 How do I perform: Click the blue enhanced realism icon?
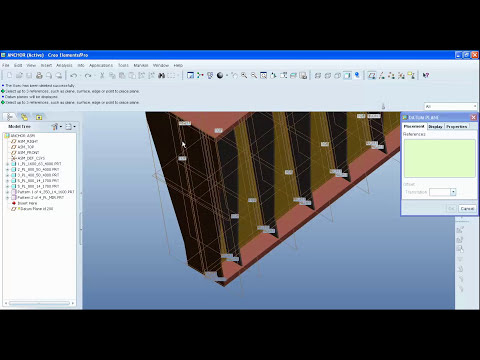357,75
